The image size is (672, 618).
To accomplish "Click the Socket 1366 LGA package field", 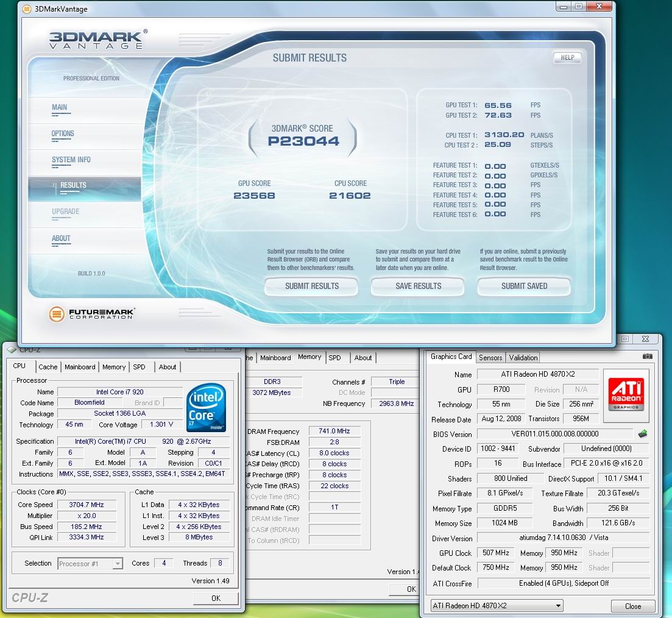I will coord(120,413).
